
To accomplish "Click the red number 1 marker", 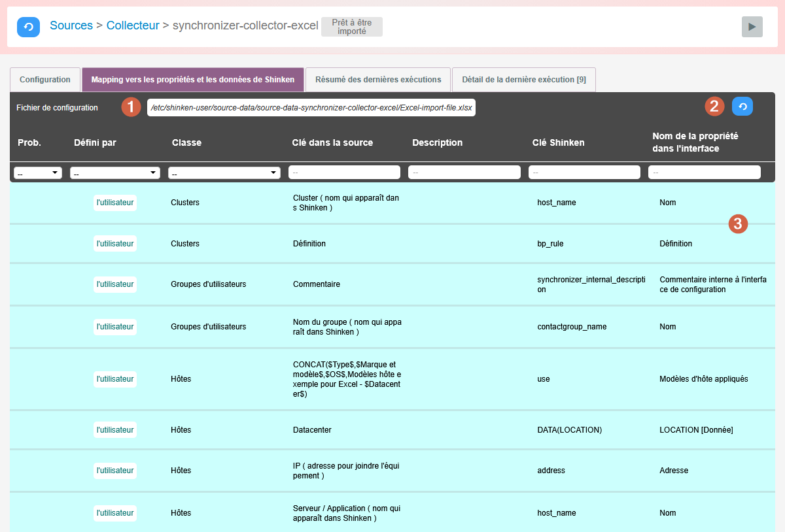I will point(131,107).
